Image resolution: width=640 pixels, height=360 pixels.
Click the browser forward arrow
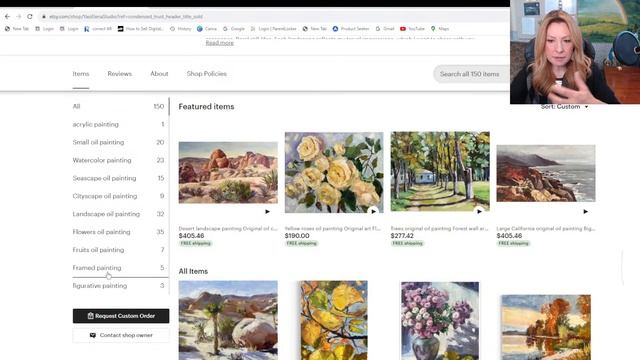tap(18, 16)
